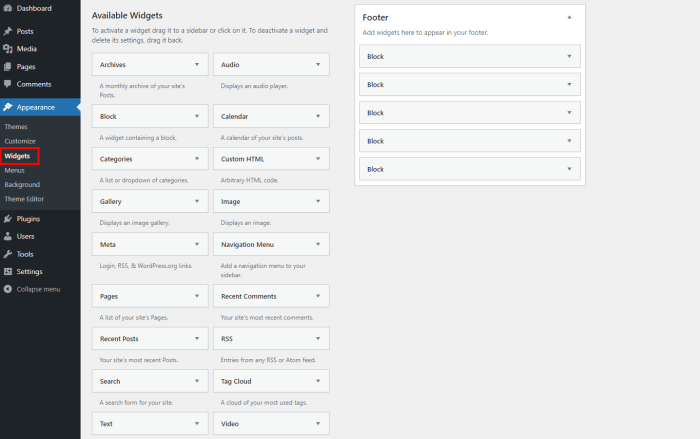
Task: Expand the Gallery widget arrow
Action: click(197, 201)
